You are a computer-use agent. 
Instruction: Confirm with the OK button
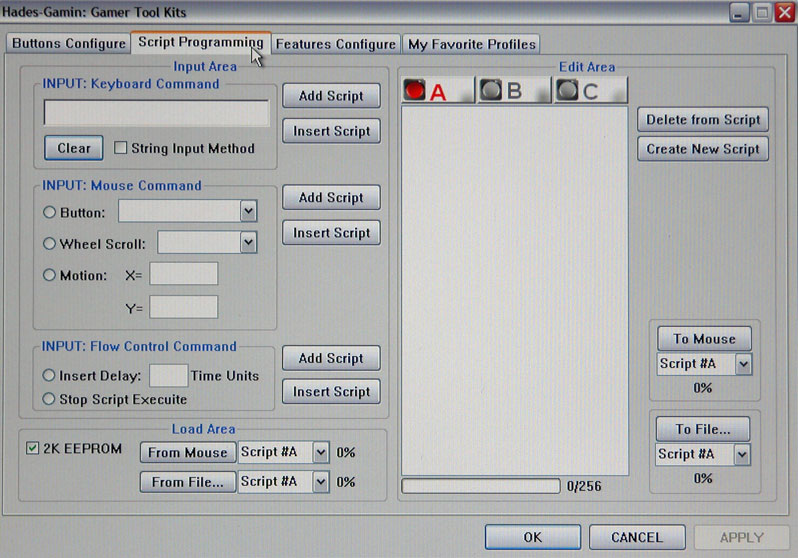coord(533,537)
